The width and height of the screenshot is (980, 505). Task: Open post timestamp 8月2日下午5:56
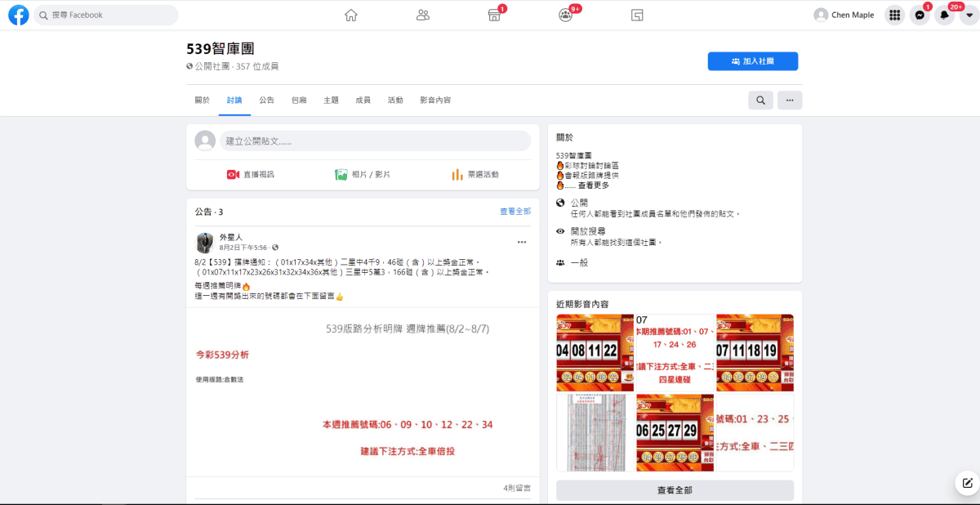(x=243, y=248)
